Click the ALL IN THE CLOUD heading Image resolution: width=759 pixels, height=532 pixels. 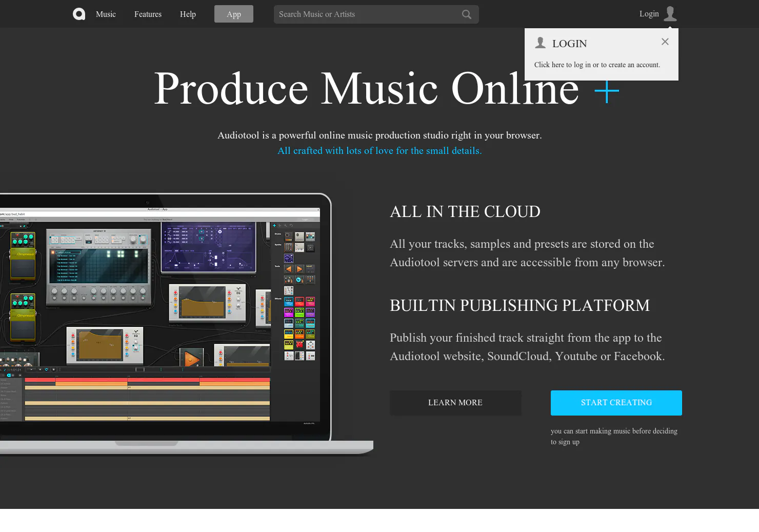(x=465, y=211)
